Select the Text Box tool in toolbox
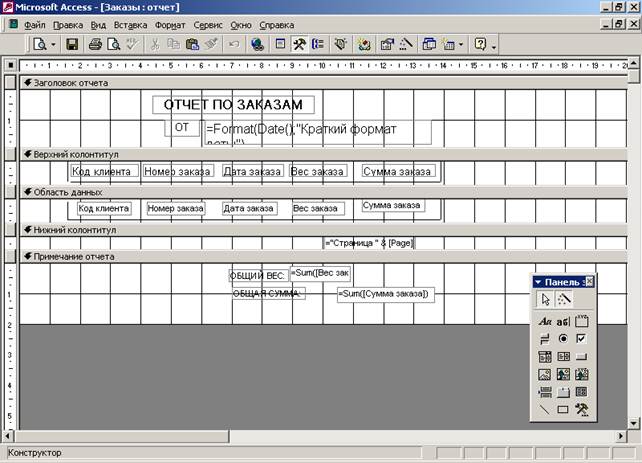 pos(563,321)
